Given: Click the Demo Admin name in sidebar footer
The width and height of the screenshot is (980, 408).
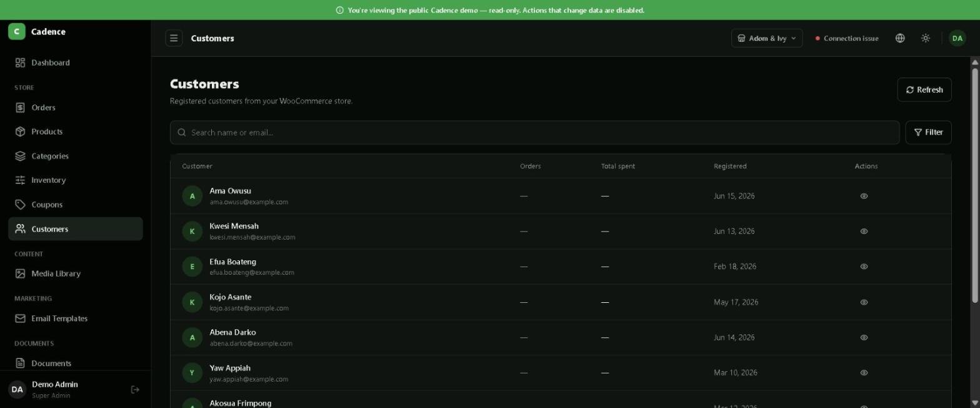Looking at the screenshot, I should tap(55, 384).
